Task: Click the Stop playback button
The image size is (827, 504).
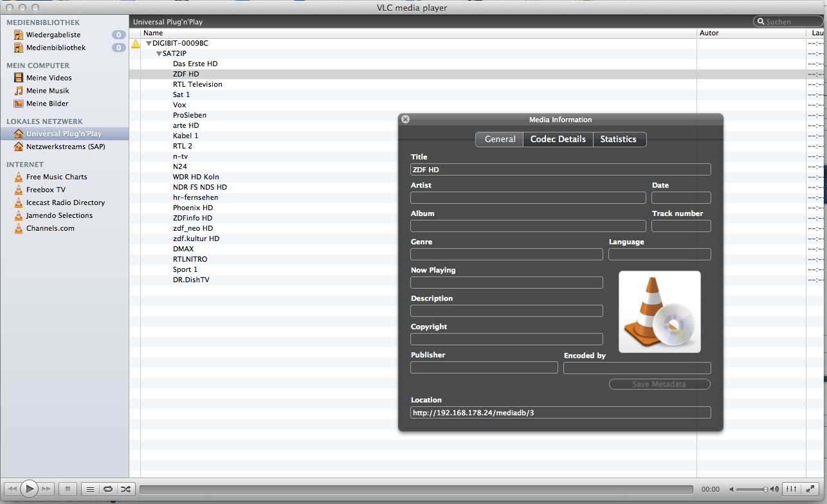Action: pyautogui.click(x=68, y=489)
